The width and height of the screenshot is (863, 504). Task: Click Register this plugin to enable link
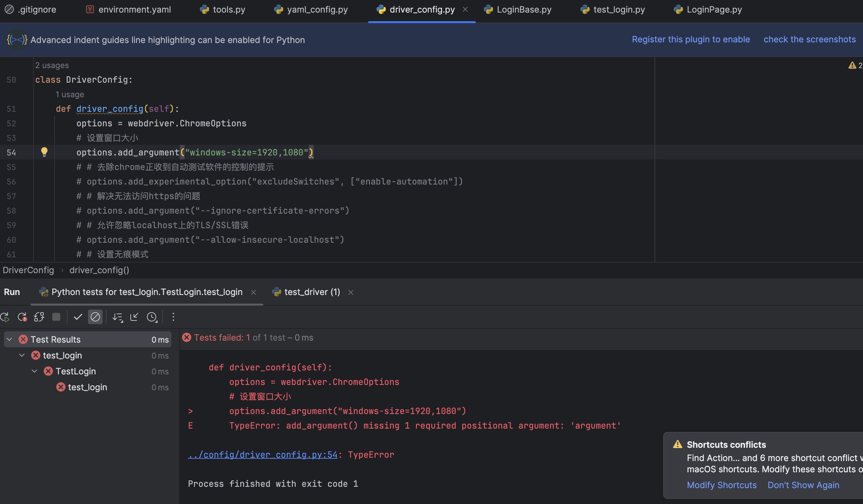point(691,39)
